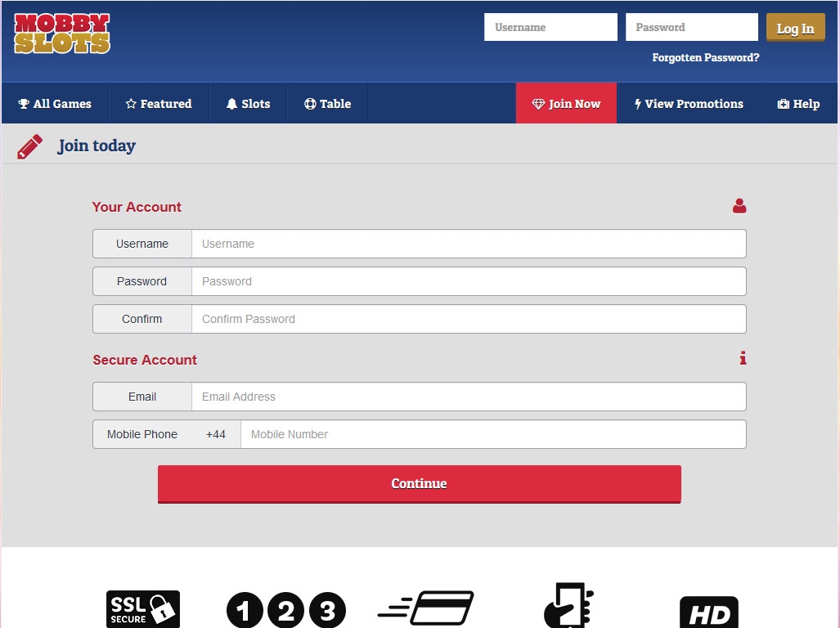Go to the Featured games tab

pyautogui.click(x=159, y=104)
